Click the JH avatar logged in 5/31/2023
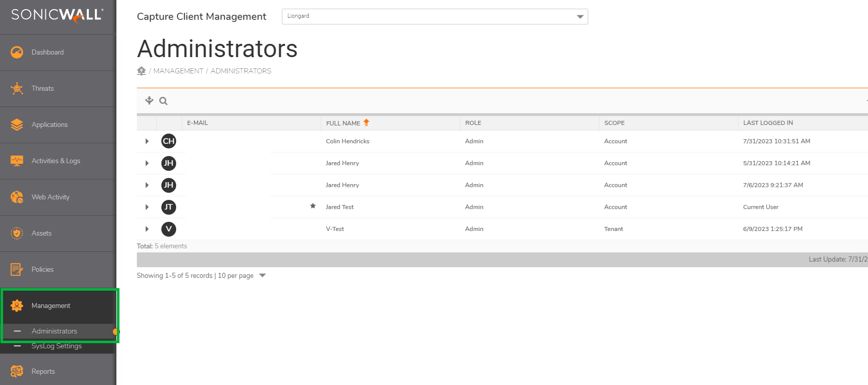Image resolution: width=868 pixels, height=385 pixels. (x=168, y=163)
